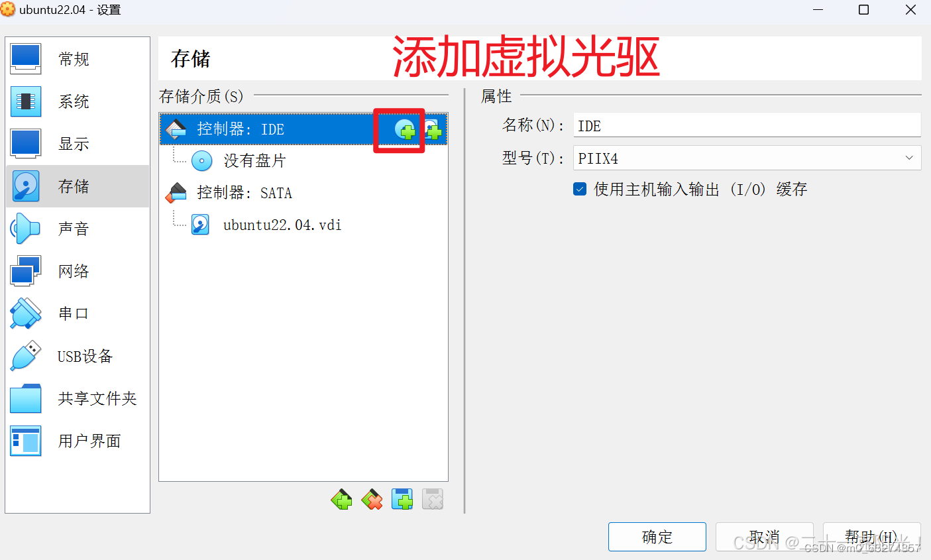Click add attachment icon below storage tree
This screenshot has width=931, height=560.
point(402,499)
